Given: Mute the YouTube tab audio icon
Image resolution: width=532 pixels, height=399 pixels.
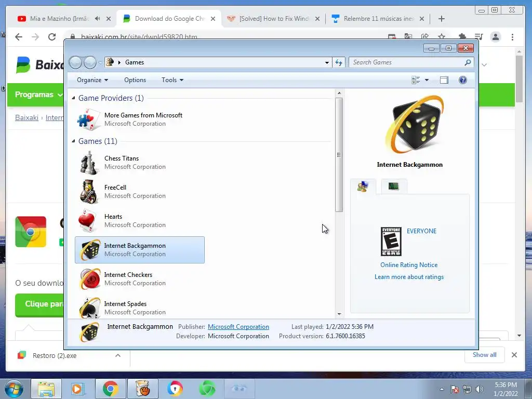Looking at the screenshot, I should pos(97,19).
